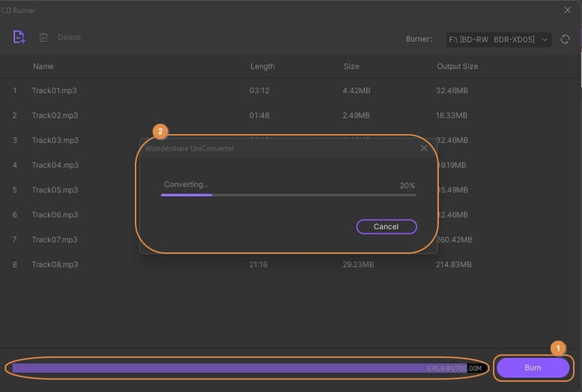Click the Output Size column header

pyautogui.click(x=457, y=66)
